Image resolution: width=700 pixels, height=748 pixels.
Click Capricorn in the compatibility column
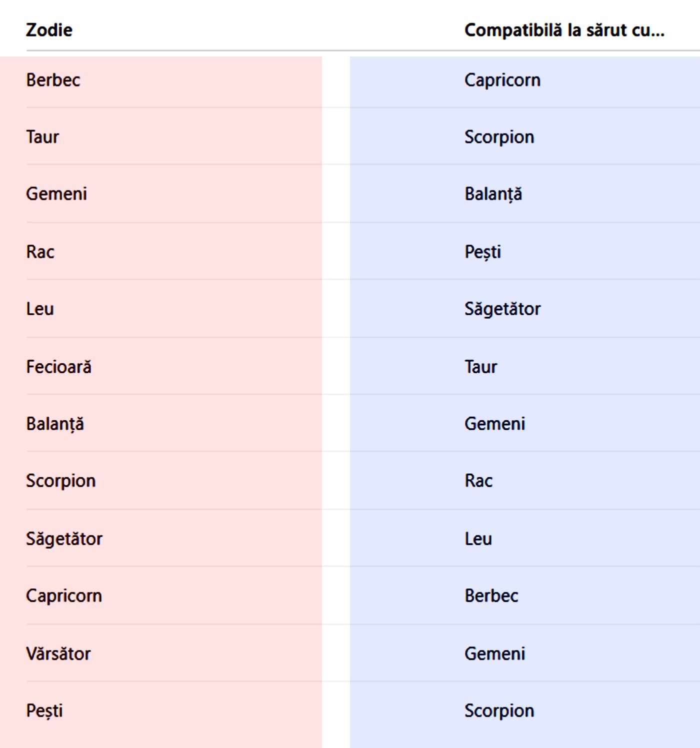coord(502,80)
